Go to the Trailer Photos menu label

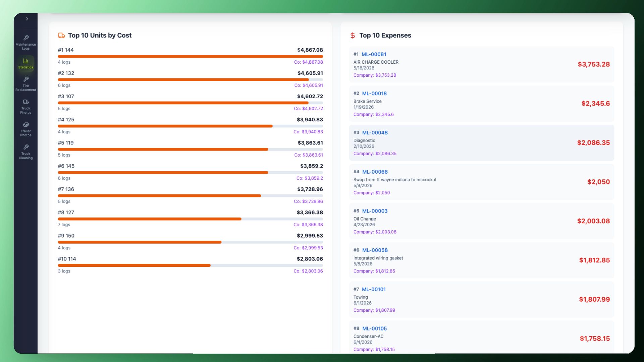click(x=26, y=133)
